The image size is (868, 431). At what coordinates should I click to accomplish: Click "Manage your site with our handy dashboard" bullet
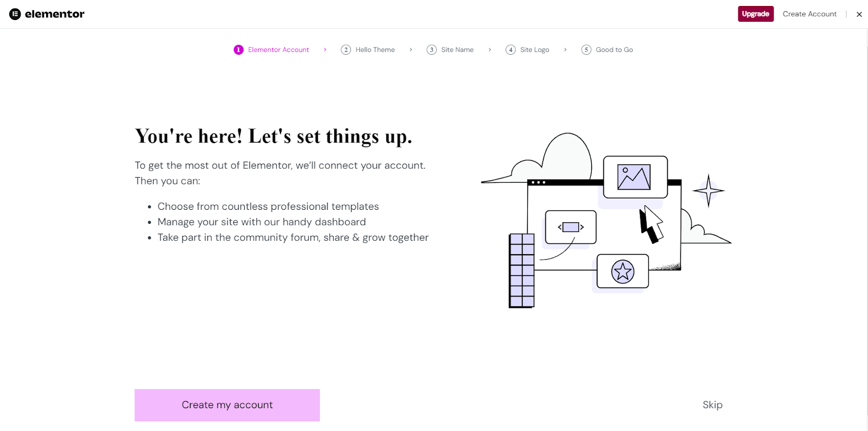pos(261,222)
